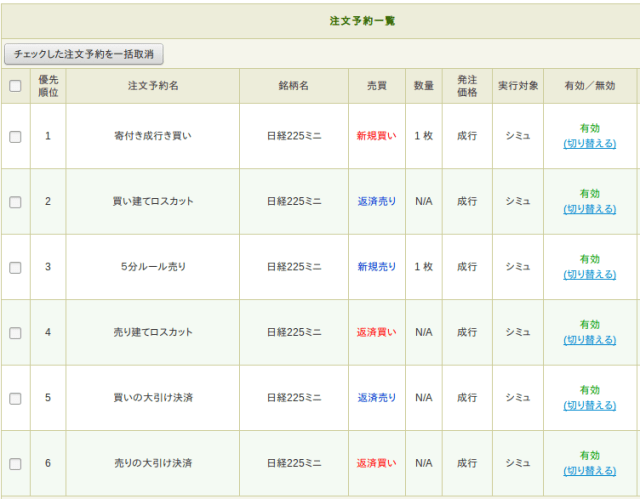The height and width of the screenshot is (499, 640).
Task: Click order name 買い建てロスカット
Action: (153, 201)
